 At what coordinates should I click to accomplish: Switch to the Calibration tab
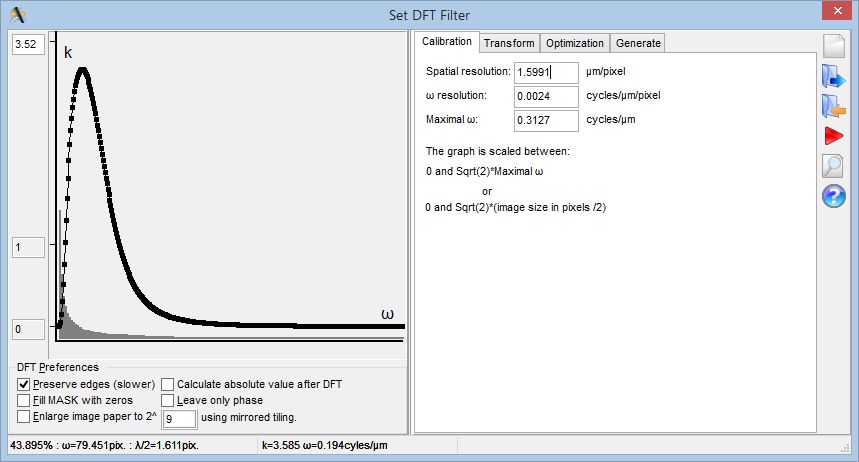coord(446,42)
